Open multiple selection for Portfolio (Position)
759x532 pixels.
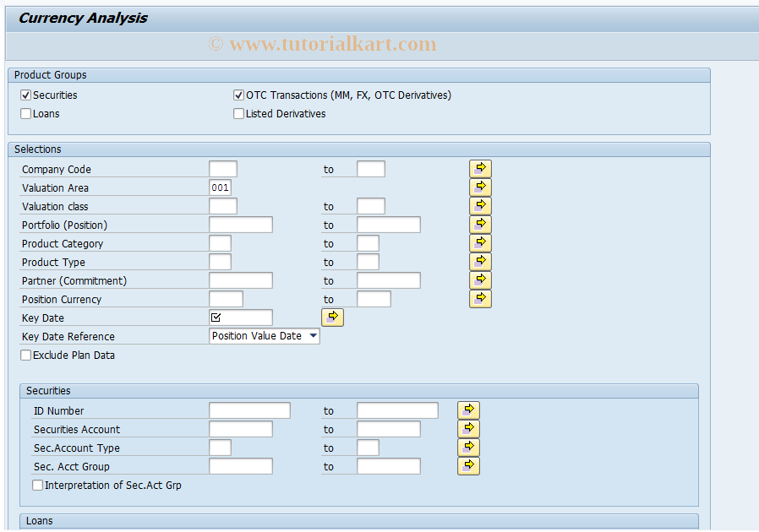coord(480,225)
